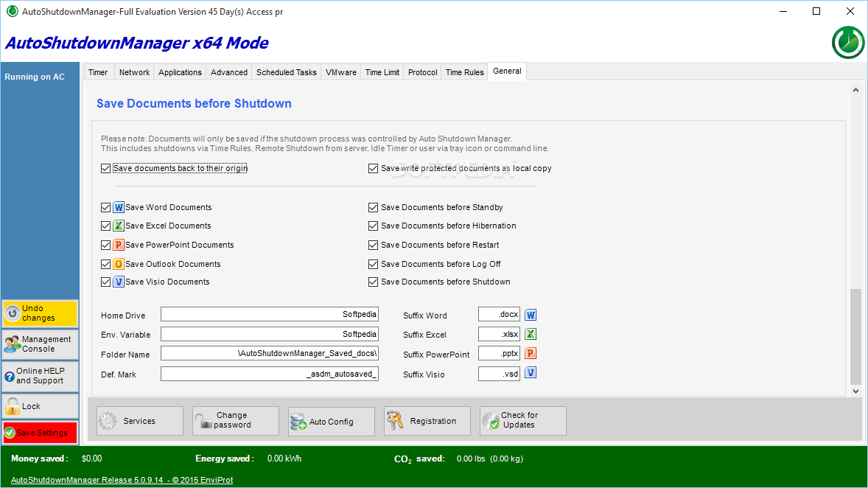Click the scroll up arrow of the settings panel
Screen dimensions: 868x488
tap(855, 90)
